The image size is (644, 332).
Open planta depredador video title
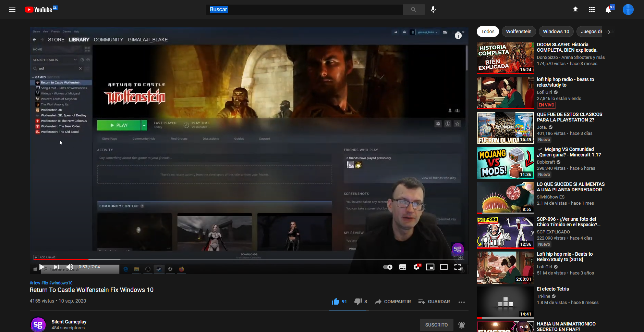(571, 187)
